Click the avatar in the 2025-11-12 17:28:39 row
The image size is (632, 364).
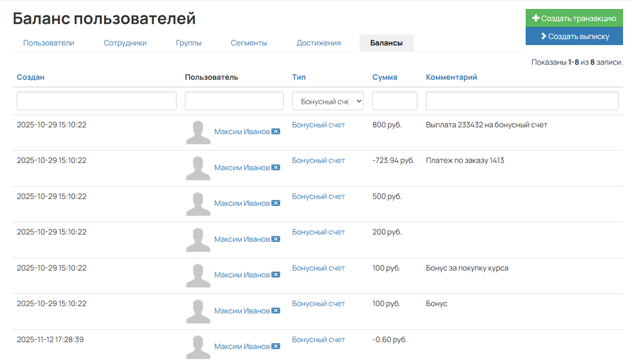(x=199, y=347)
